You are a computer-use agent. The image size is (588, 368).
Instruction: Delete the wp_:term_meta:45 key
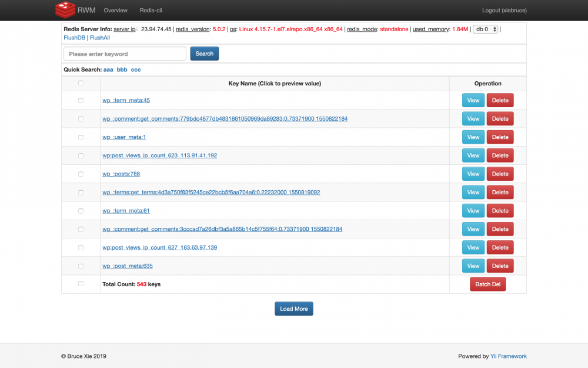pyautogui.click(x=500, y=100)
